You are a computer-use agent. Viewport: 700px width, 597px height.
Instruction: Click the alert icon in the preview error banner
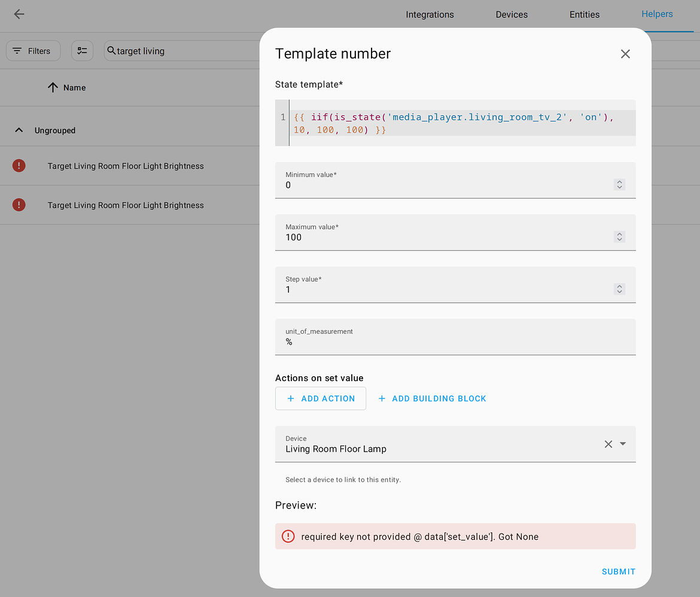[288, 537]
